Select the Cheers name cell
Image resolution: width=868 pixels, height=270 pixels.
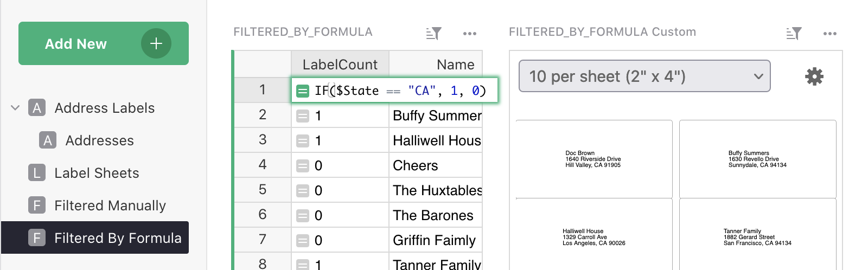coord(435,165)
